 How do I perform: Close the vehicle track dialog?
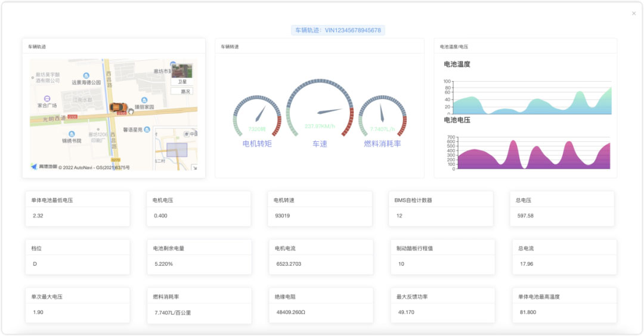[x=634, y=13]
